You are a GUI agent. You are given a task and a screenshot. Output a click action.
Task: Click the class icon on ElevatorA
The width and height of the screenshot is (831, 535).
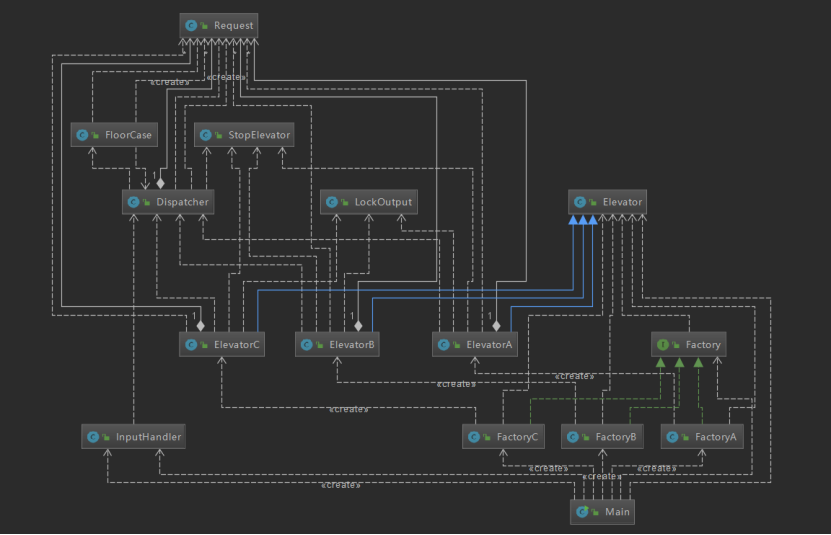coord(444,345)
